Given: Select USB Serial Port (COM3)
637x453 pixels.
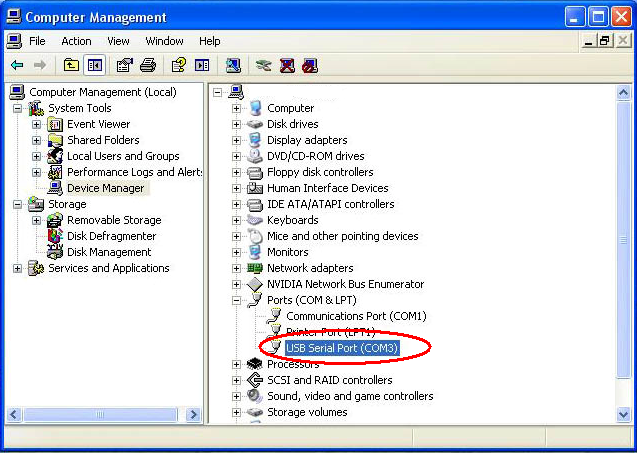Looking at the screenshot, I should coord(342,348).
